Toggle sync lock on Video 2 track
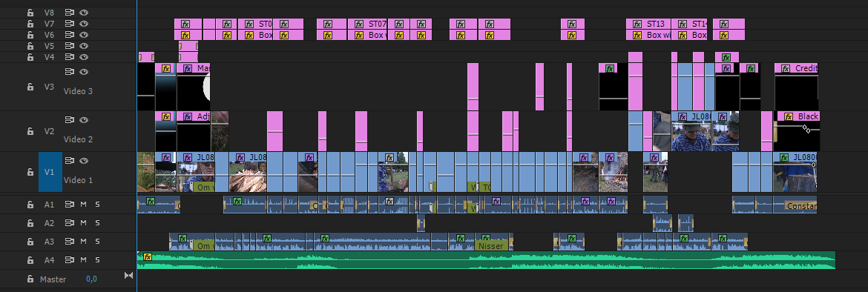This screenshot has height=292, width=868. 70,120
